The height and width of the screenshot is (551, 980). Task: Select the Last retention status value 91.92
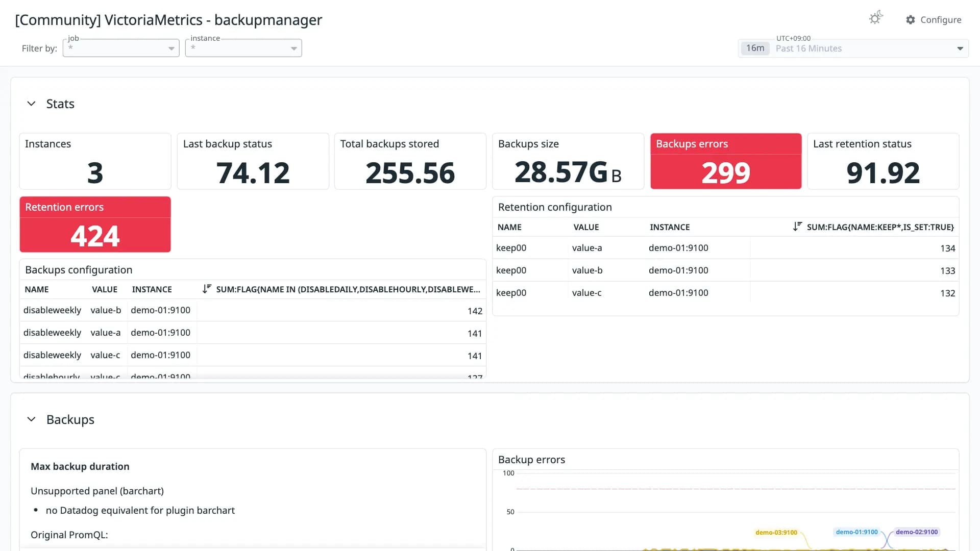point(883,173)
